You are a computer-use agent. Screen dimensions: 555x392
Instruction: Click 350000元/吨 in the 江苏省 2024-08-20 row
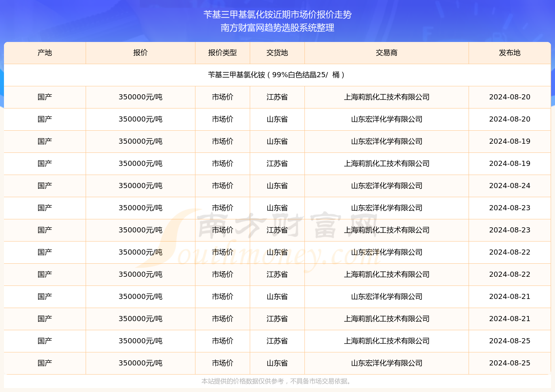tap(140, 97)
